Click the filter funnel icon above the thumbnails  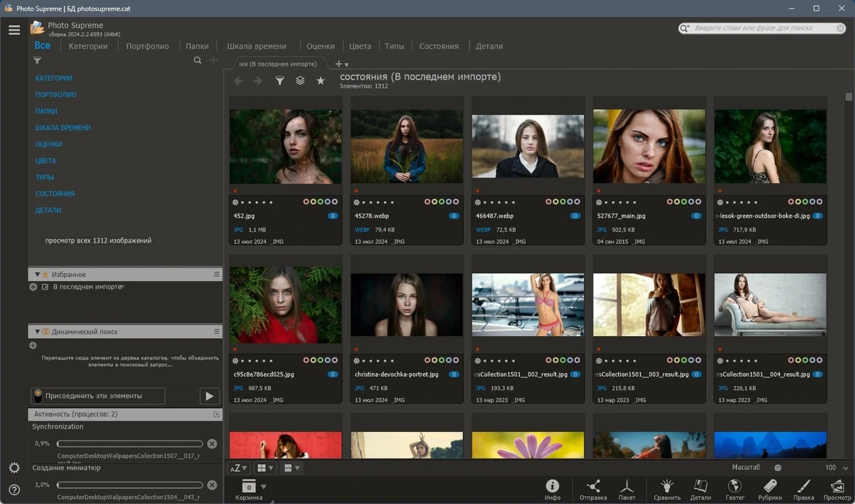click(280, 81)
